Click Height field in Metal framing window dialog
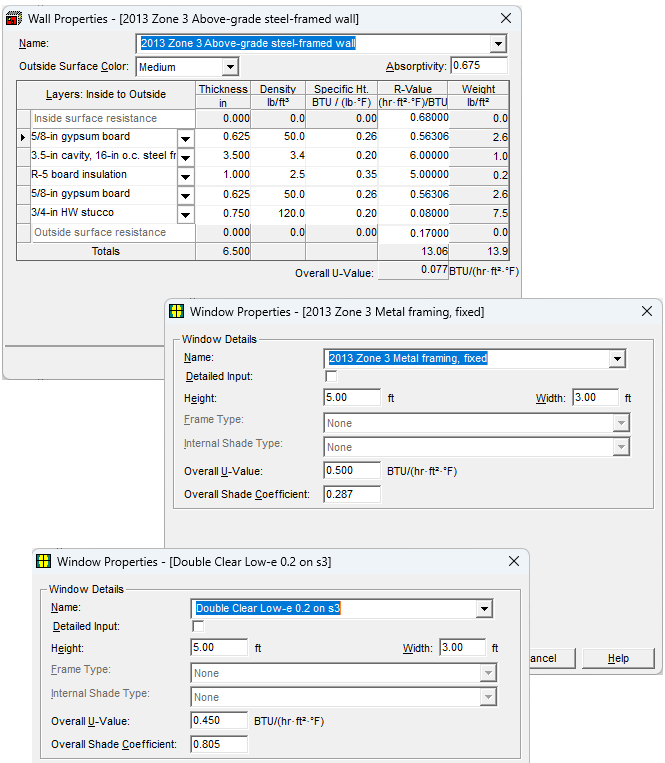The height and width of the screenshot is (763, 665). (352, 397)
